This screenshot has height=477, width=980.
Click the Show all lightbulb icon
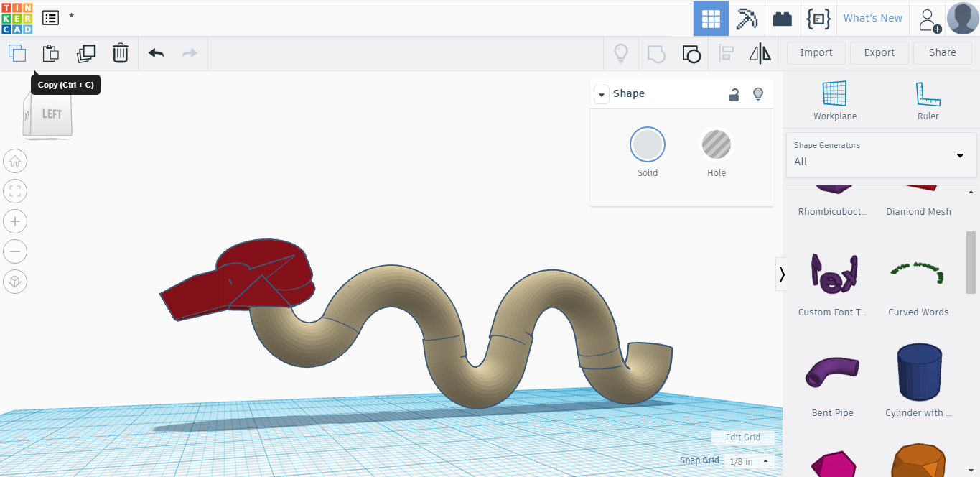pos(621,53)
